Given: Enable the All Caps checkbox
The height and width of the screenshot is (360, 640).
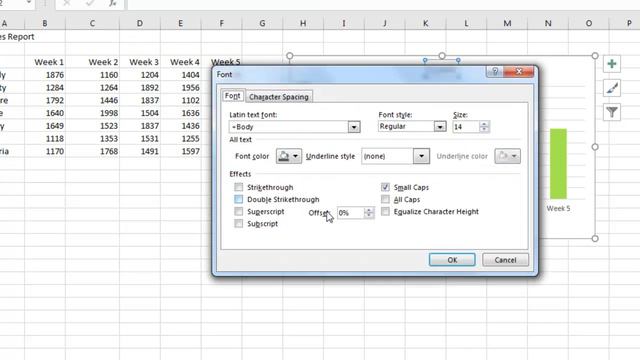Looking at the screenshot, I should pyautogui.click(x=385, y=199).
